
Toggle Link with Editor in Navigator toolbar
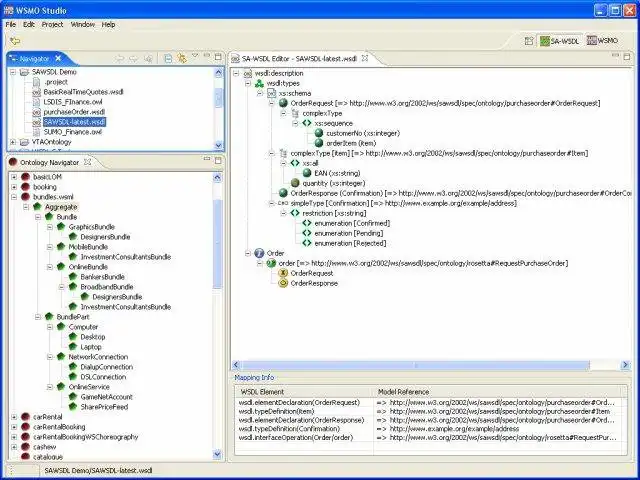click(182, 58)
